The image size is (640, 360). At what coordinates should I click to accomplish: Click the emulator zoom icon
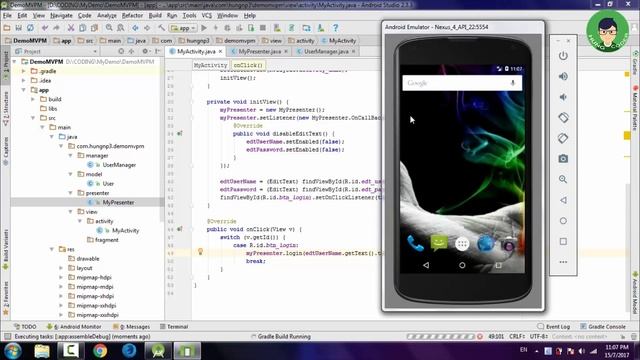coord(563,179)
